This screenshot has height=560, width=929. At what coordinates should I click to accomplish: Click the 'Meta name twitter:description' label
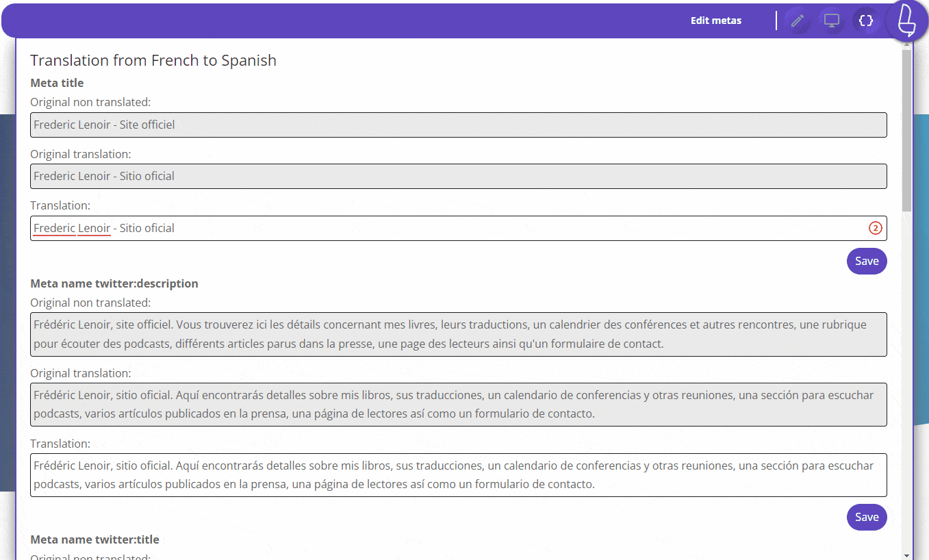(x=114, y=283)
